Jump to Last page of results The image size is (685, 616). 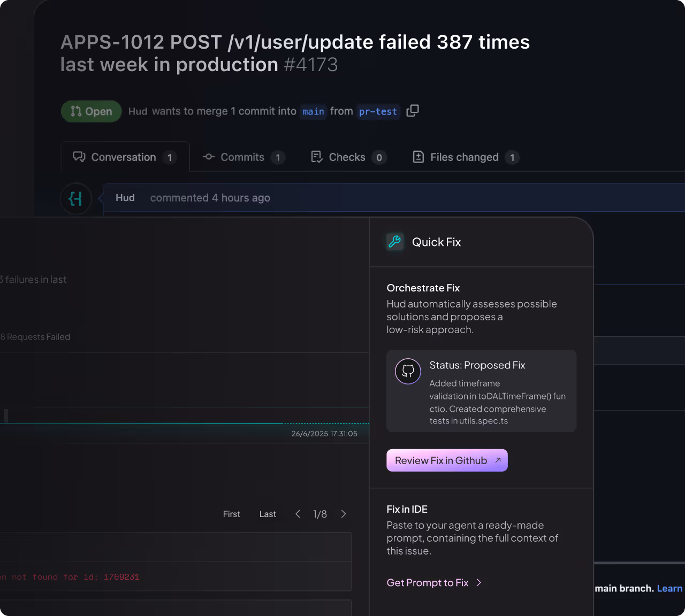[268, 514]
